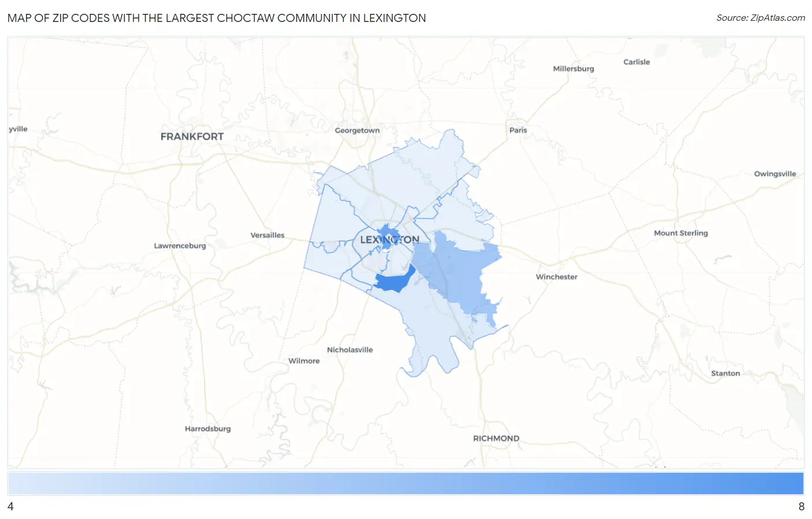Click the Nicholasville label

350,350
